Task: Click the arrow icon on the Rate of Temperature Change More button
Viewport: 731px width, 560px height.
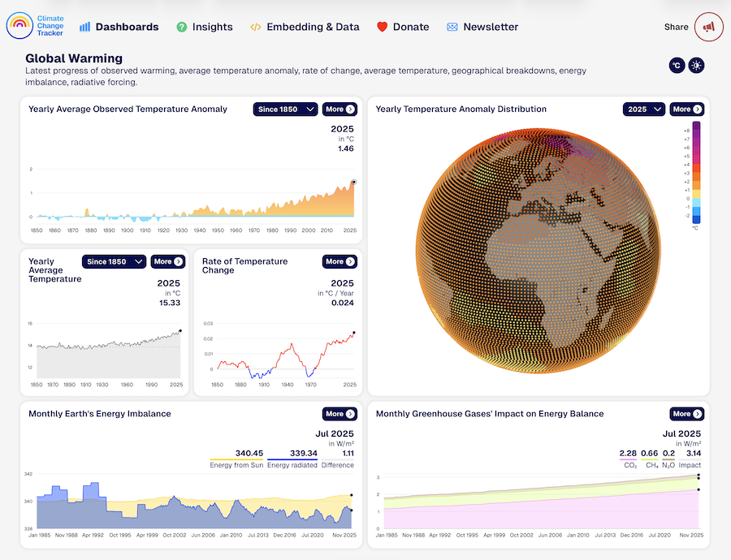Action: click(351, 261)
